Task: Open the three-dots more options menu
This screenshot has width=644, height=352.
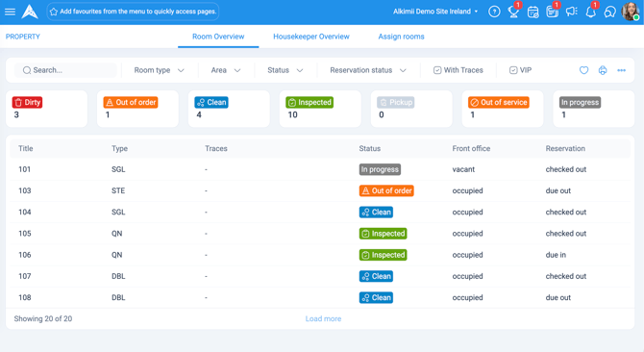Action: (621, 70)
